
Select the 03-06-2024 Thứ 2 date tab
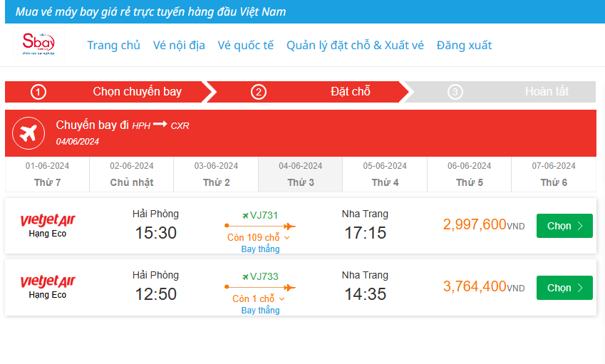pos(216,174)
